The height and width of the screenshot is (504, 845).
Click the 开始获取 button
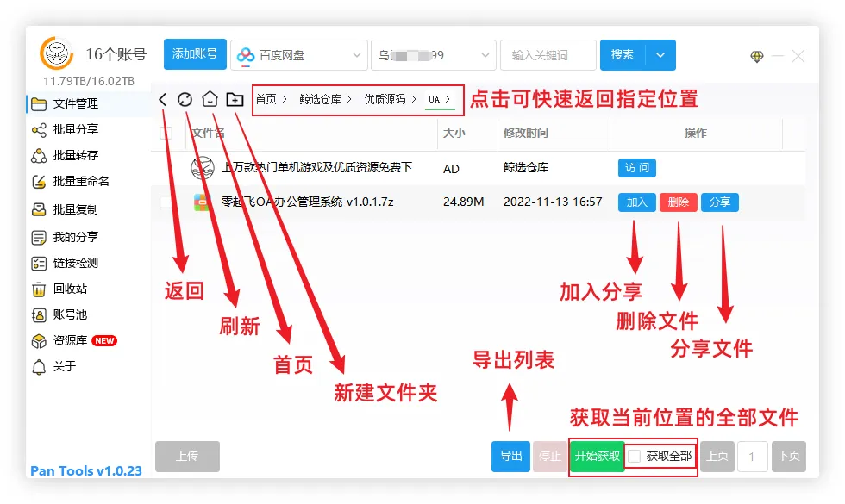[x=597, y=457]
